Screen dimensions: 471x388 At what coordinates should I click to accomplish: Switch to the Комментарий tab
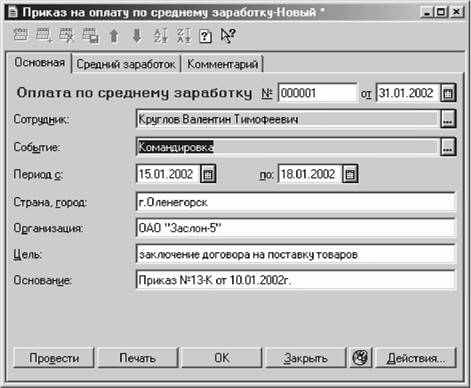(222, 64)
